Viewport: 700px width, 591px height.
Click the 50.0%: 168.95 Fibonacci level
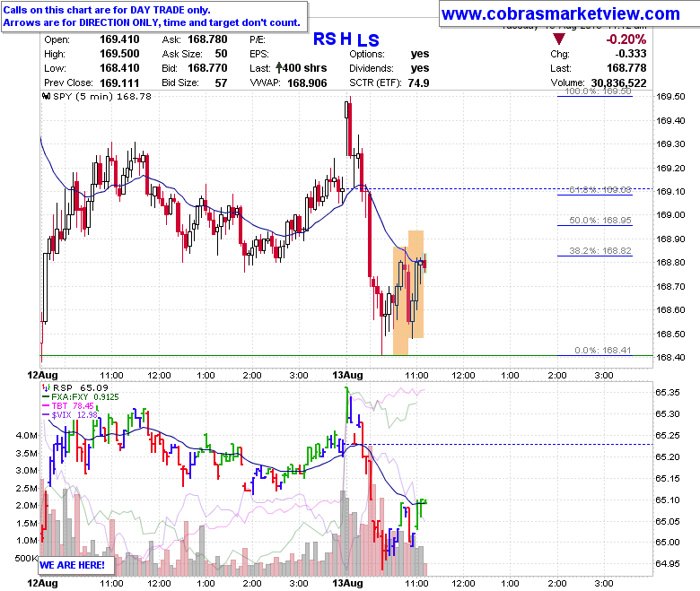click(x=600, y=221)
